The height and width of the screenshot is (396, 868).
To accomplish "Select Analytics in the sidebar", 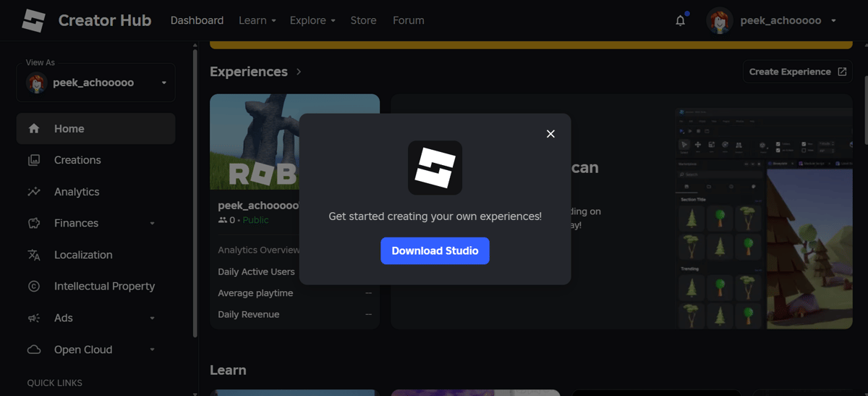I will 96,192.
